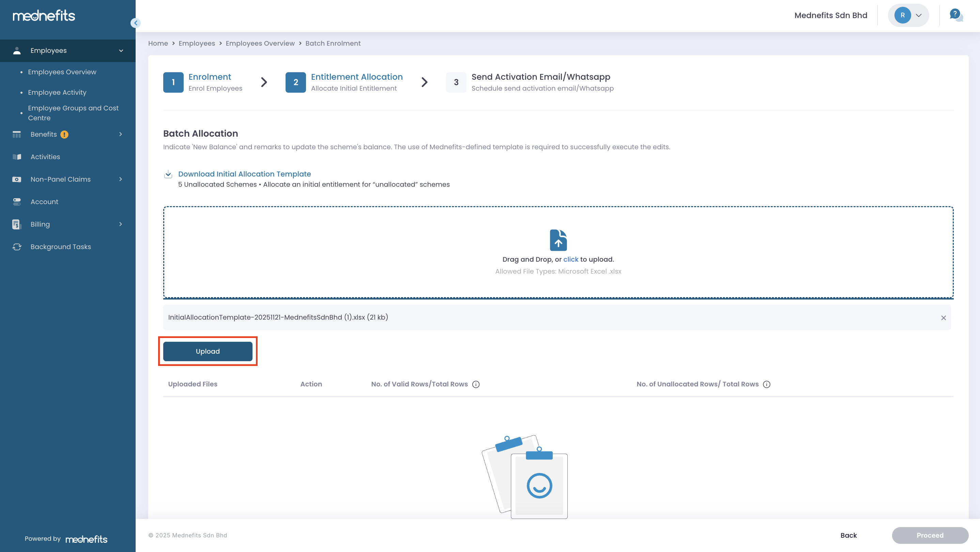
Task: Open the user profile dropdown
Action: [x=908, y=15]
